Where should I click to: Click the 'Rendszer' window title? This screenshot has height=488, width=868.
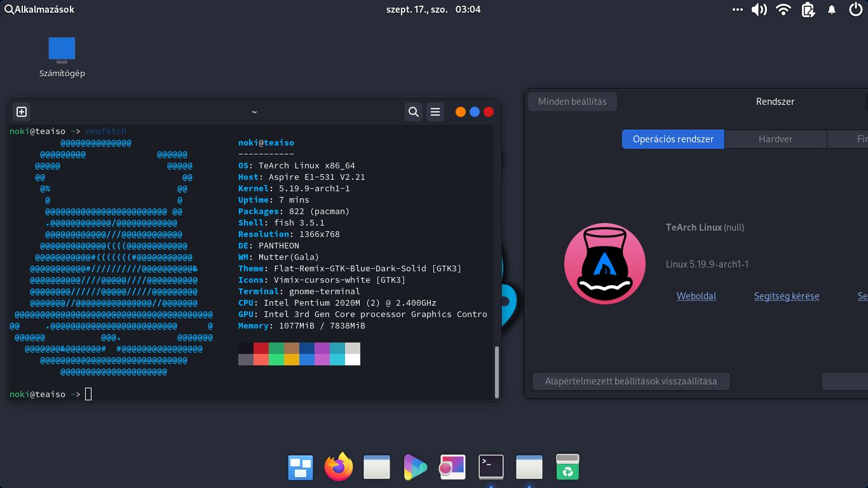click(775, 102)
